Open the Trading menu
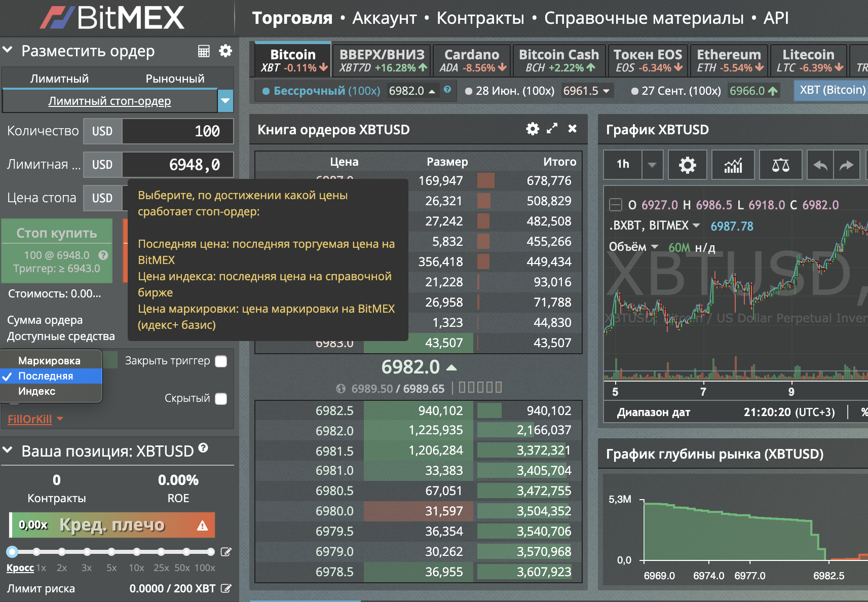This screenshot has height=602, width=868. (x=292, y=18)
